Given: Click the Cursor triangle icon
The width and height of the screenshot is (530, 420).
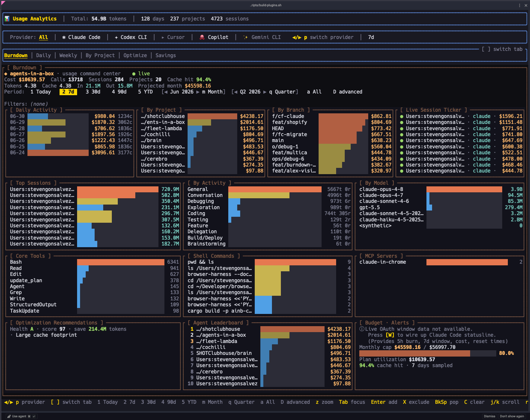Looking at the screenshot, I should 163,37.
